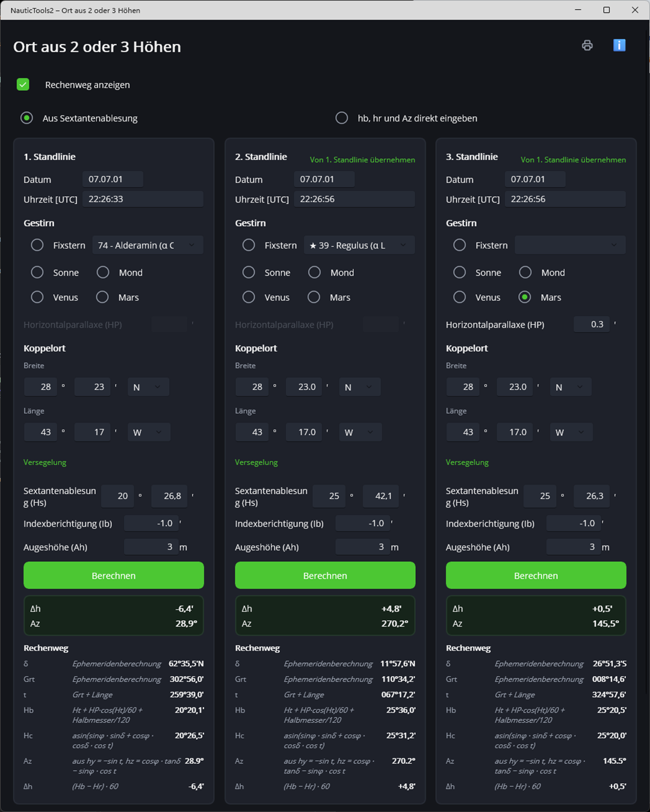
Task: Open Versegelung link in 1. Standlinie
Action: pos(45,463)
